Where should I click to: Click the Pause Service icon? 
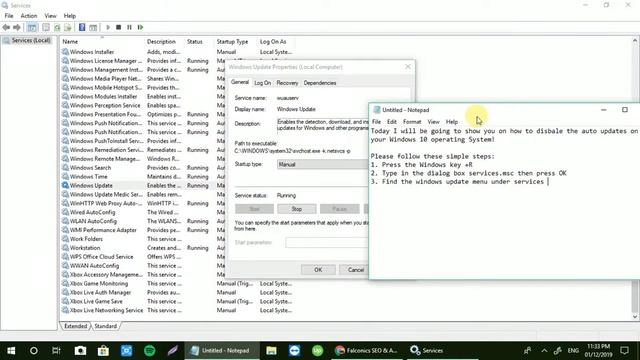[x=129, y=27]
